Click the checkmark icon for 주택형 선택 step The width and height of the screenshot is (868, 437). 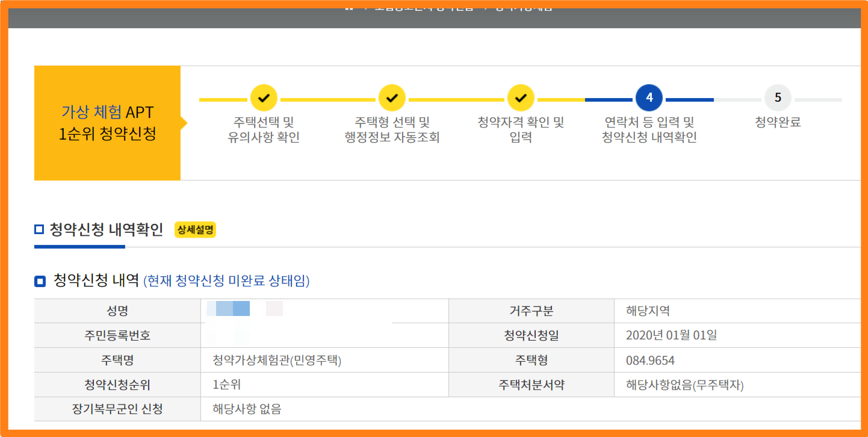392,98
